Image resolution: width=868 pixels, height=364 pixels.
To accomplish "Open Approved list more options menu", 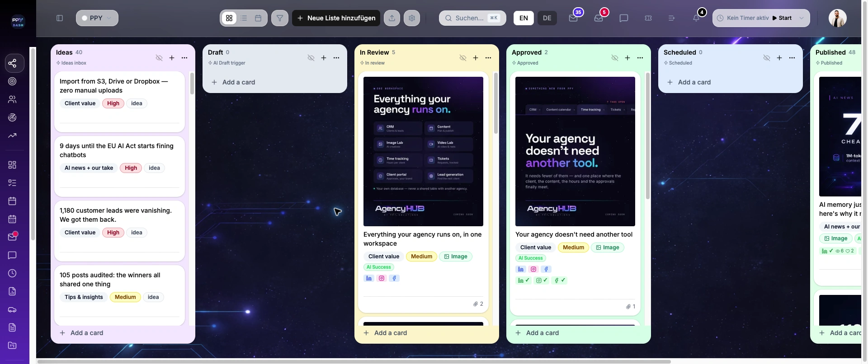I will (640, 58).
